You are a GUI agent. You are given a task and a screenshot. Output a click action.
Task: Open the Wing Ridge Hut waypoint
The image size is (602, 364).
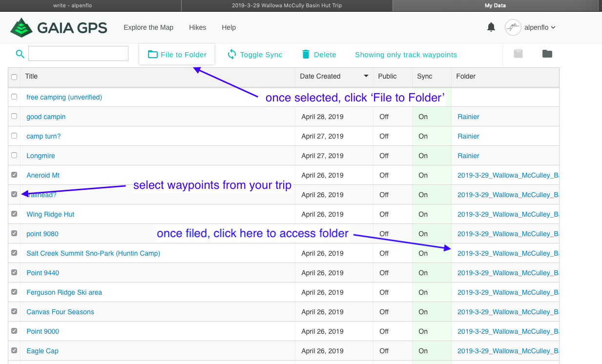point(50,214)
